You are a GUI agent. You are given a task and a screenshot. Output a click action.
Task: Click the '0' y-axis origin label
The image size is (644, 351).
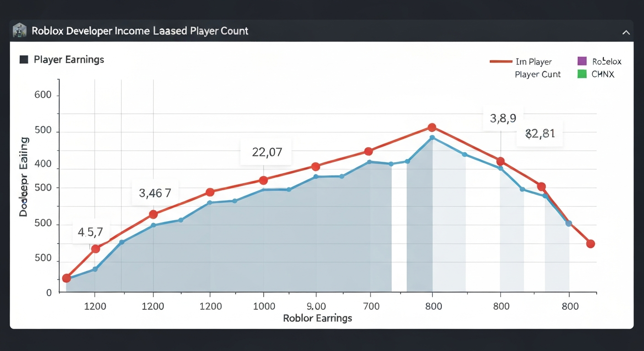point(49,292)
